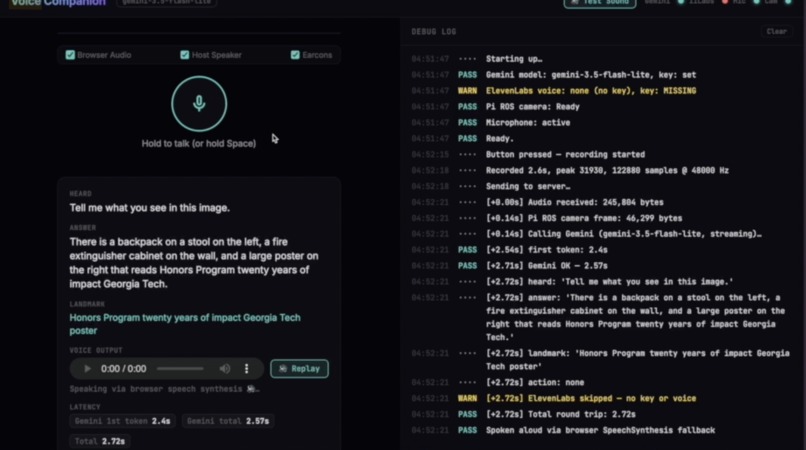Click the LANDMARK section label
This screenshot has width=806, height=450.
[87, 304]
